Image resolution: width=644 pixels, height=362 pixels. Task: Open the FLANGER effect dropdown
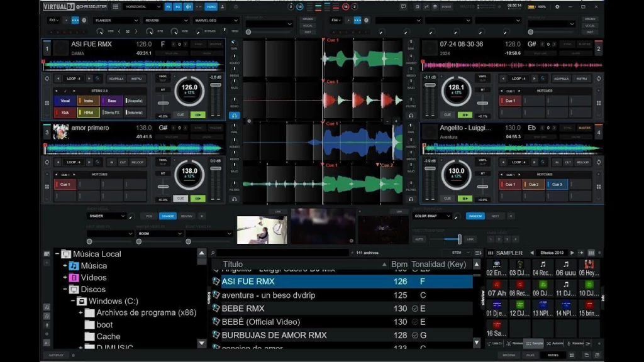(x=115, y=20)
